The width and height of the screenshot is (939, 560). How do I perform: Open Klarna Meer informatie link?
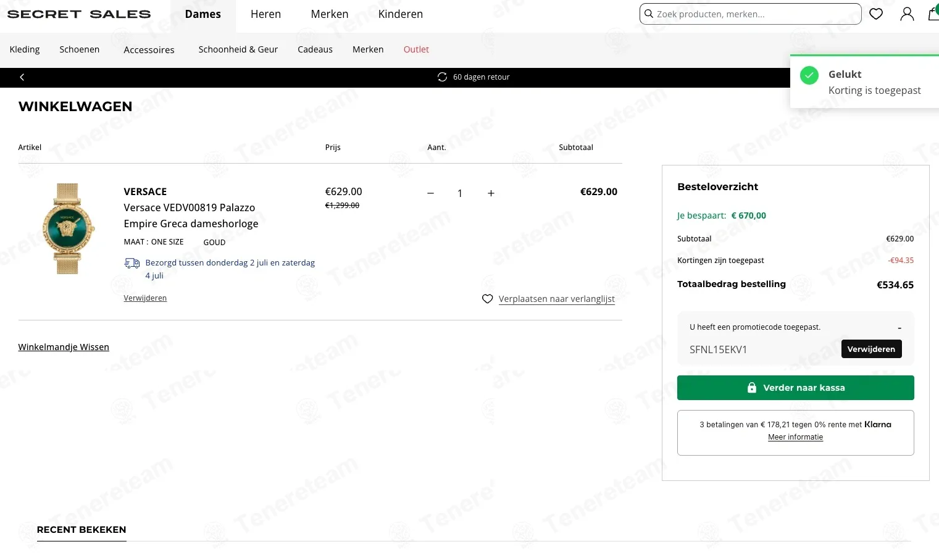coord(795,437)
